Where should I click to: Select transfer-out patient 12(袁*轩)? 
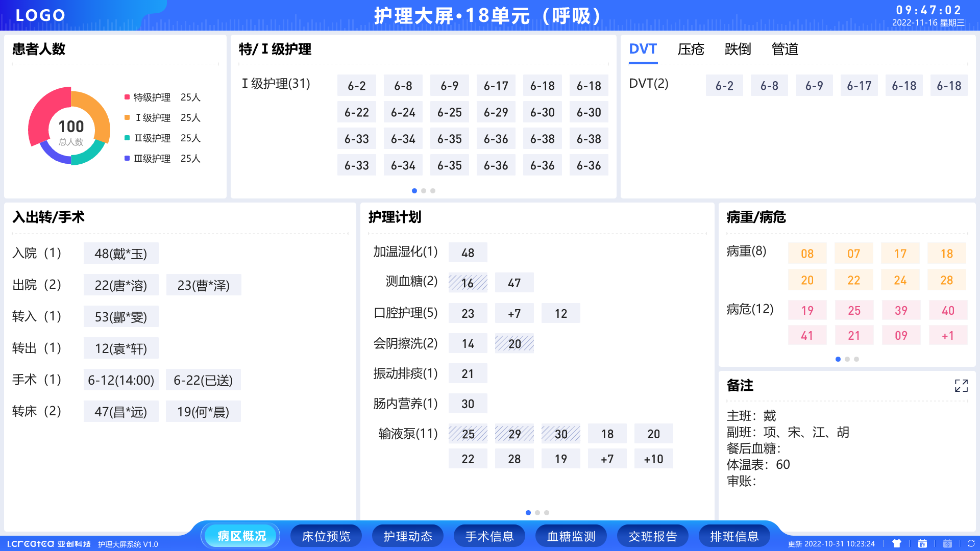[121, 348]
